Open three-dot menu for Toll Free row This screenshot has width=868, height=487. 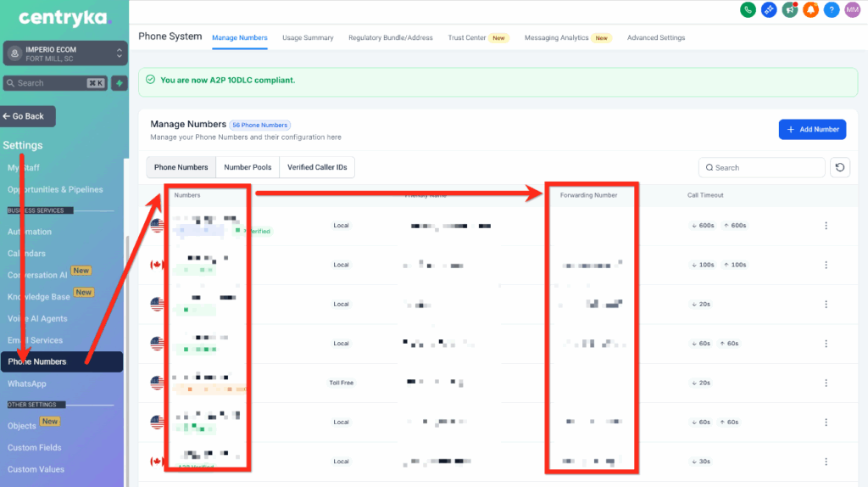coord(826,383)
